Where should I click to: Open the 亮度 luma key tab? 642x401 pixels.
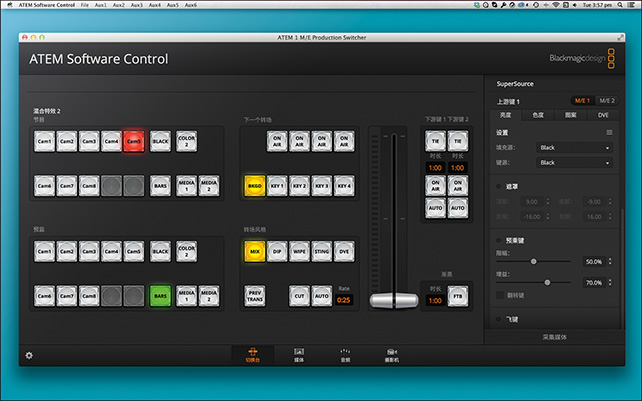click(x=506, y=115)
